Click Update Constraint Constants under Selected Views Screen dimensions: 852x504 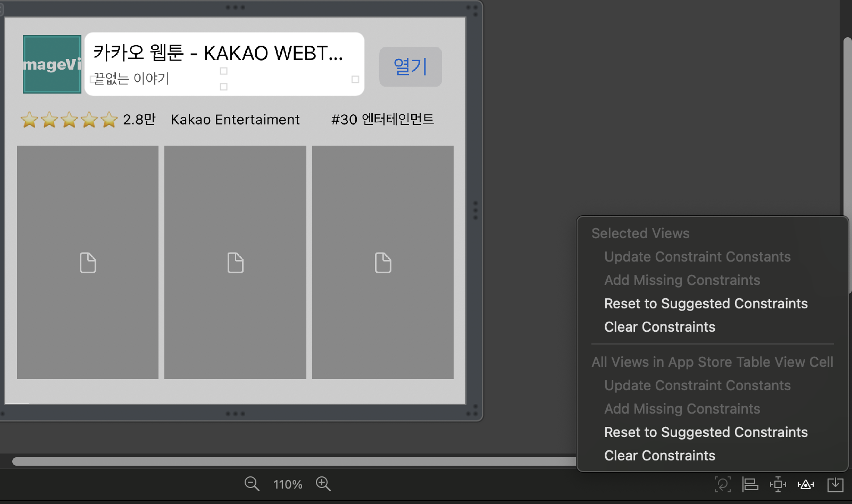pyautogui.click(x=697, y=257)
